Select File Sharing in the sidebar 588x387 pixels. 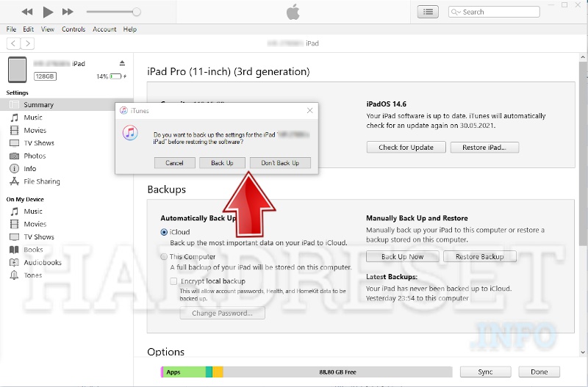click(x=41, y=181)
